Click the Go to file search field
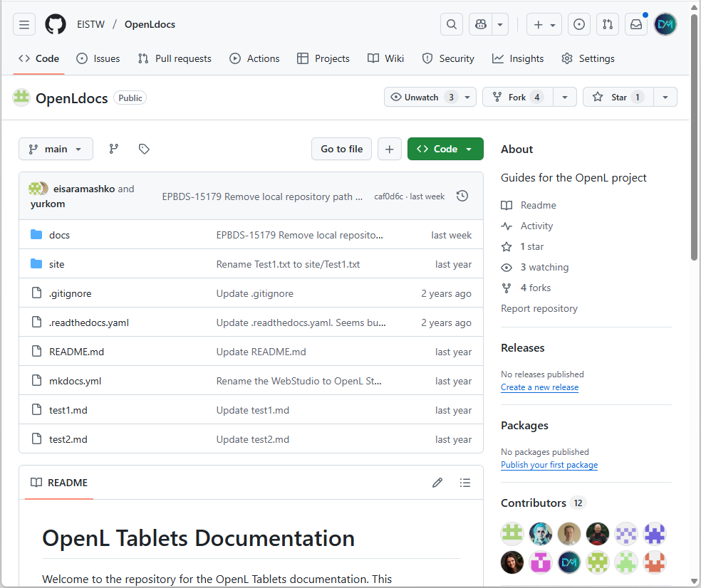 (341, 149)
